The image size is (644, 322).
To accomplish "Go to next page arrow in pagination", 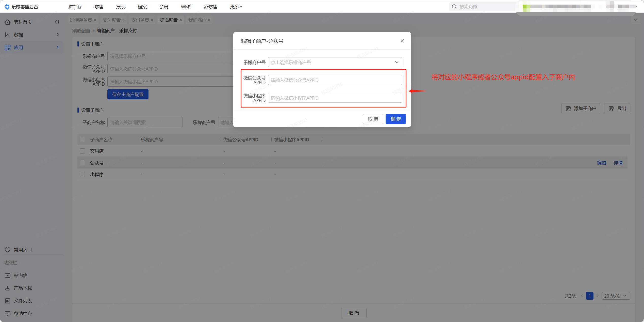I will coord(597,296).
